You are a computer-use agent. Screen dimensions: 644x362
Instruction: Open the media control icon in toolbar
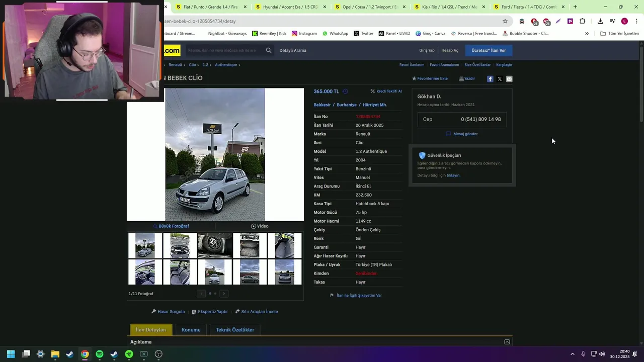(x=612, y=21)
